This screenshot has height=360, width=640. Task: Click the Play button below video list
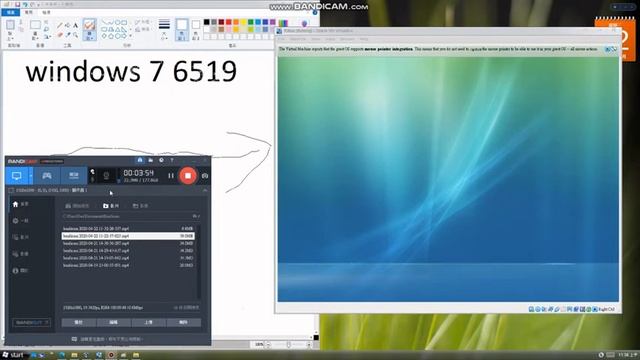tap(79, 322)
